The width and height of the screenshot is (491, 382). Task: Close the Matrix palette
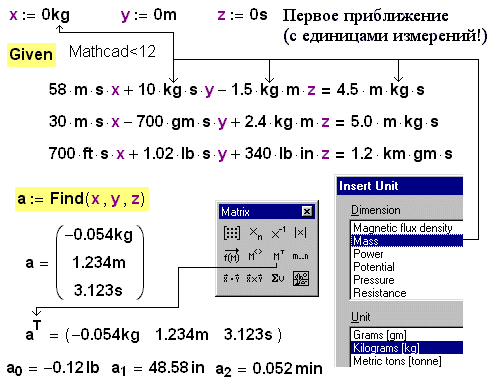coord(307,211)
